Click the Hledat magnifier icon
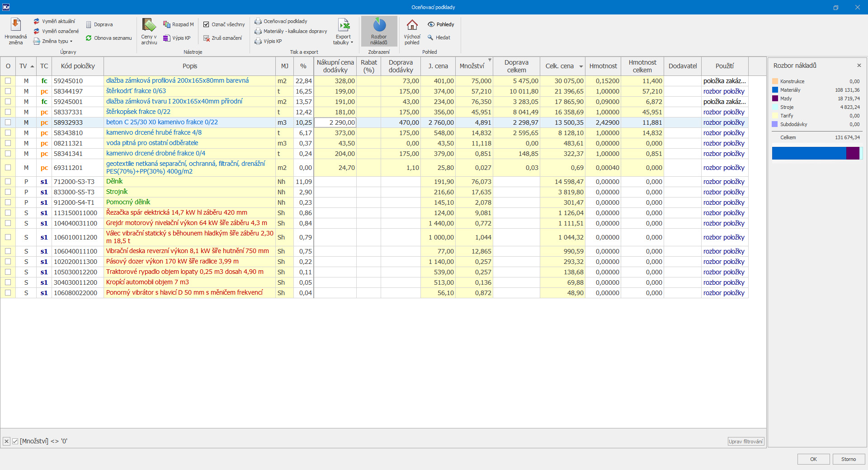The image size is (868, 470). (431, 38)
